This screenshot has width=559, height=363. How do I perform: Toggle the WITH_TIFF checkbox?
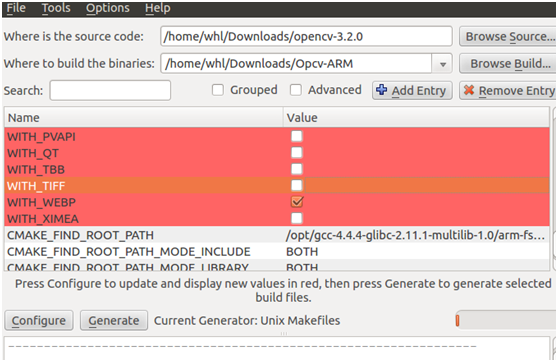(x=297, y=185)
